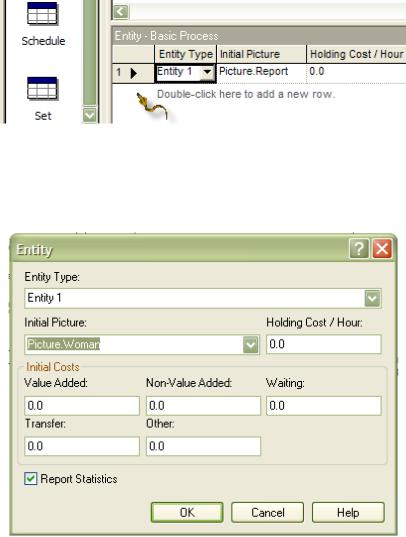Open Help from the Entity dialog button
Viewport: 406px width, 537px height.
coord(348,513)
